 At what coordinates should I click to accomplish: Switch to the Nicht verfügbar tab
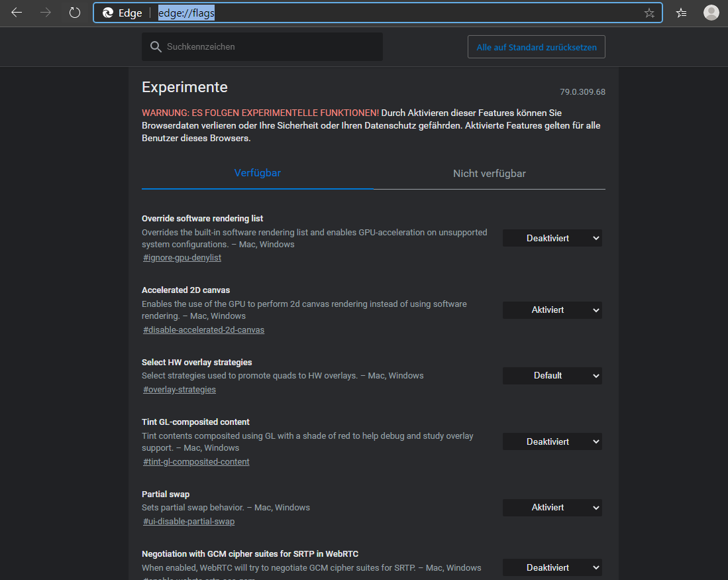(x=489, y=174)
